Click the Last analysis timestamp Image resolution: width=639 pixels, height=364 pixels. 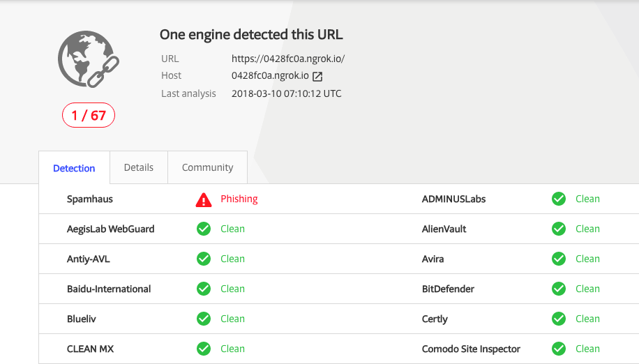point(286,93)
